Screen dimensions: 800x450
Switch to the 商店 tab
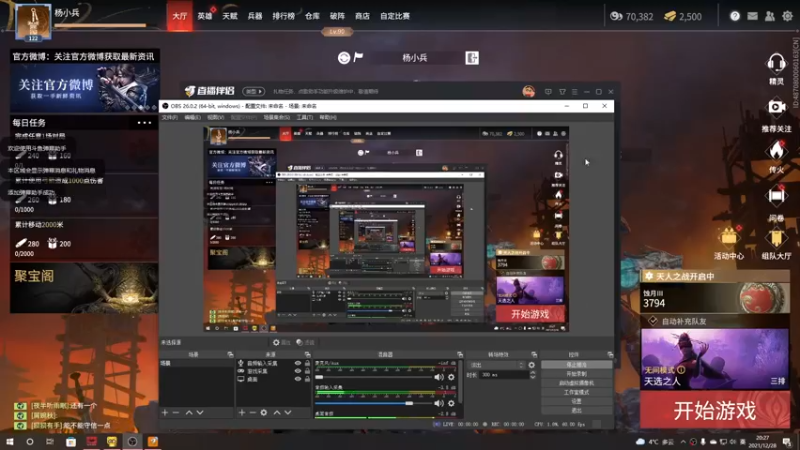[x=362, y=16]
